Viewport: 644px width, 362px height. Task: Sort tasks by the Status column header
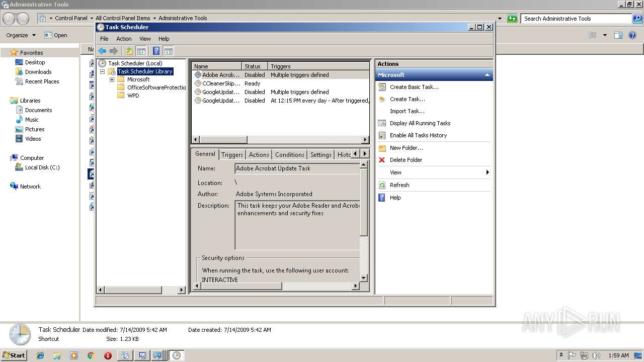tap(255, 66)
